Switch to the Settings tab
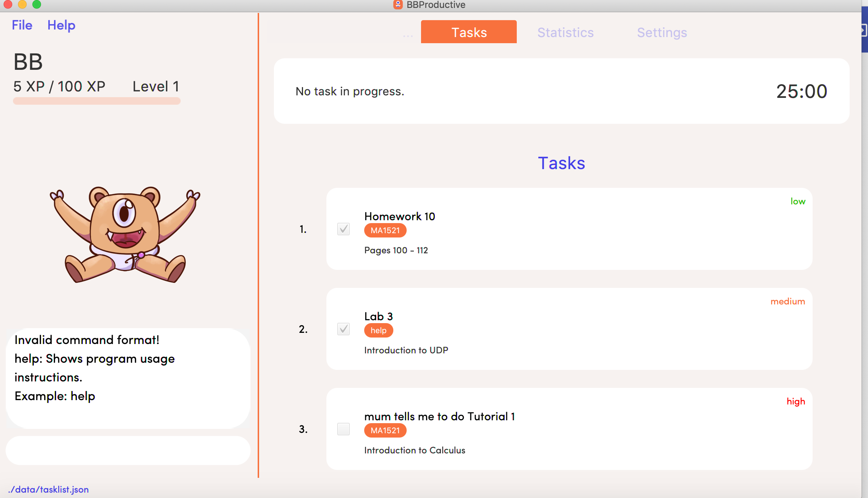 [x=662, y=32]
